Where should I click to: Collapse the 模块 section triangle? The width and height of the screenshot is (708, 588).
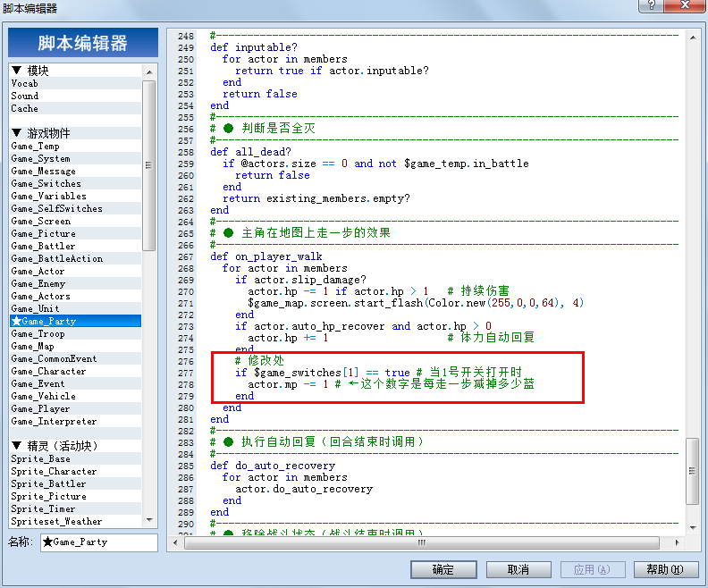(17, 71)
